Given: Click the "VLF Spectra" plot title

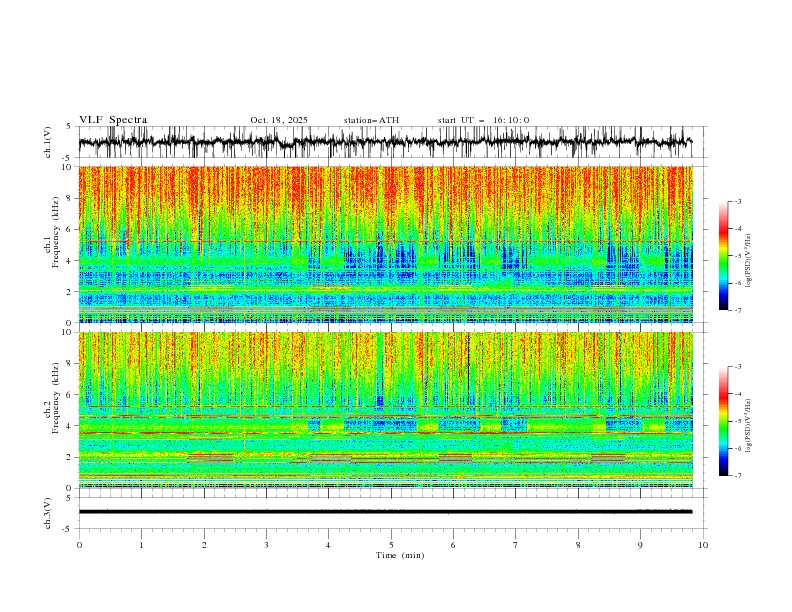Looking at the screenshot, I should tap(113, 120).
